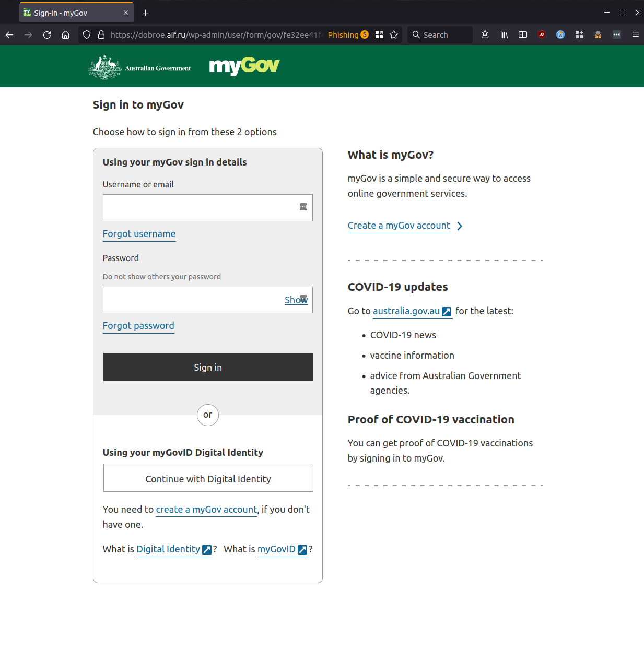The height and width of the screenshot is (672, 644).
Task: Open the hamburger application menu
Action: tap(636, 34)
